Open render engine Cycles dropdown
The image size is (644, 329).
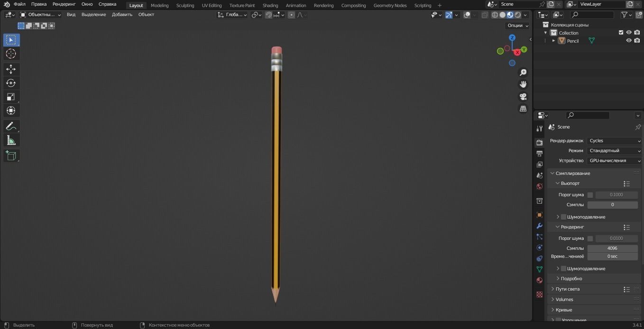[x=614, y=141]
